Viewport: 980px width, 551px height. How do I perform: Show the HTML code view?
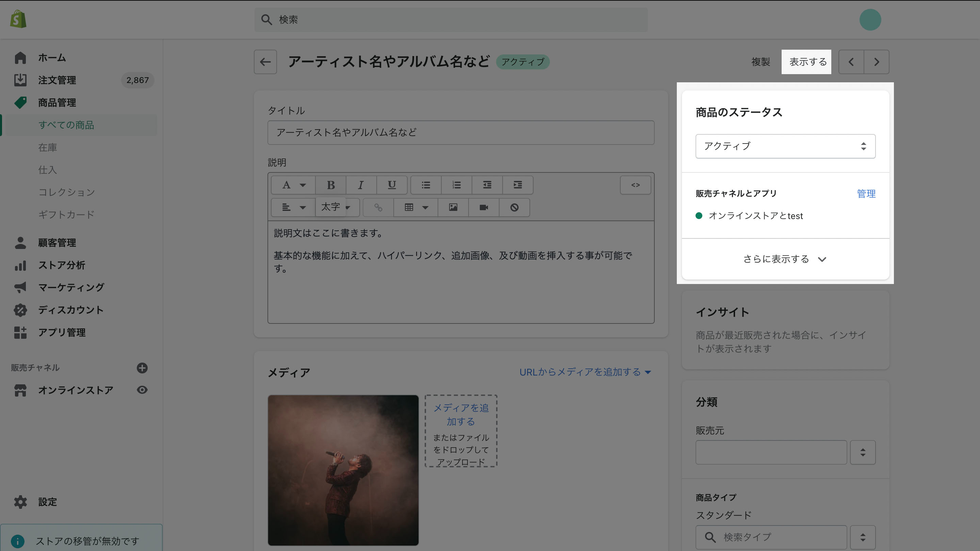(x=635, y=185)
